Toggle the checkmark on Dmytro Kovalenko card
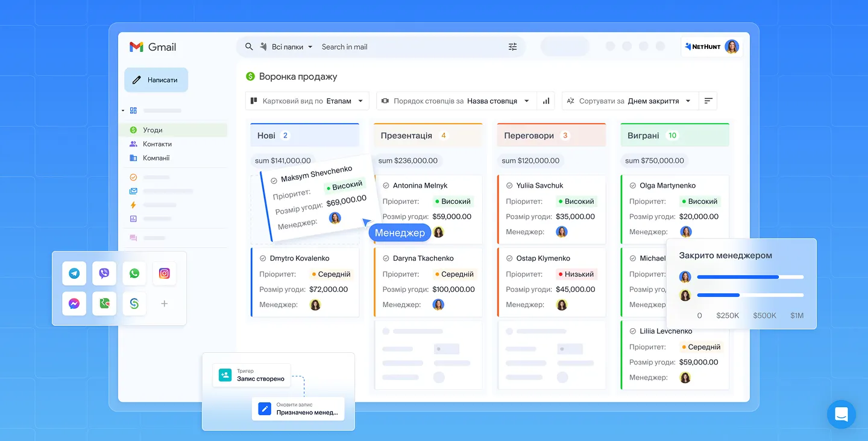 point(263,258)
